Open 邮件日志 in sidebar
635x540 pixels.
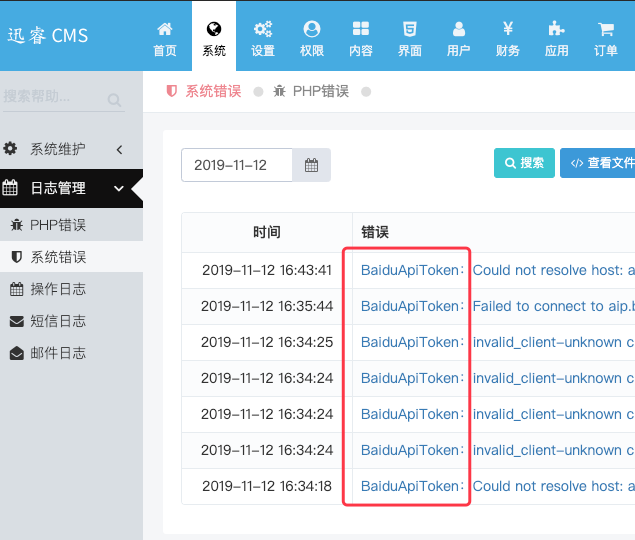coord(71,353)
